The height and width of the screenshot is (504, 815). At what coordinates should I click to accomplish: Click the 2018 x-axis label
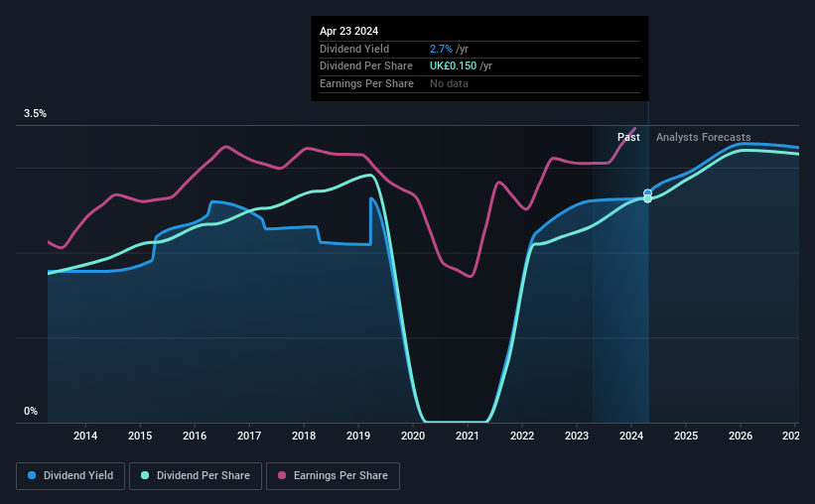(304, 436)
